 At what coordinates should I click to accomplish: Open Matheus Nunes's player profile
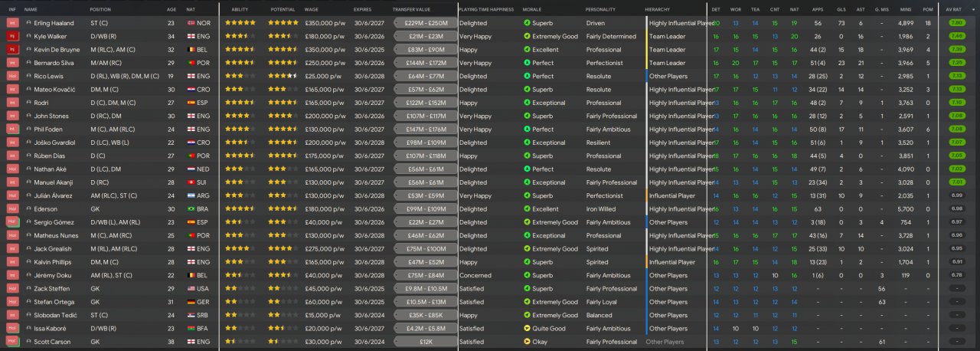[54, 235]
